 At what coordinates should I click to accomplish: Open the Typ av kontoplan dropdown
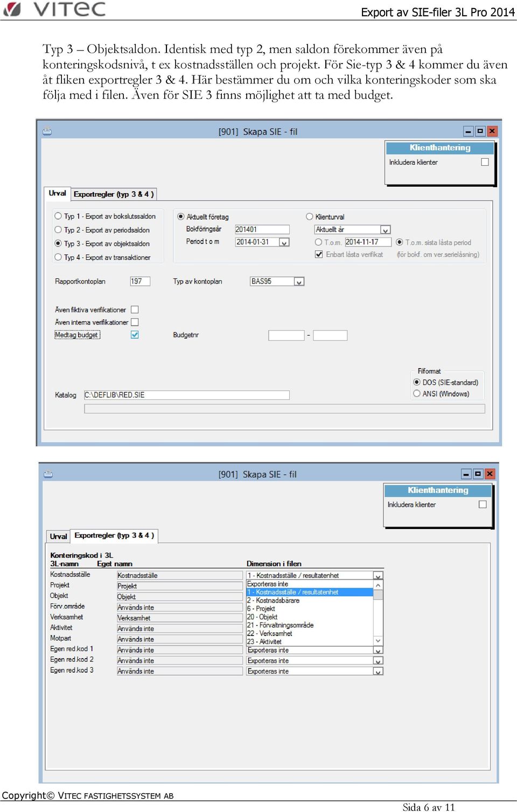point(299,281)
